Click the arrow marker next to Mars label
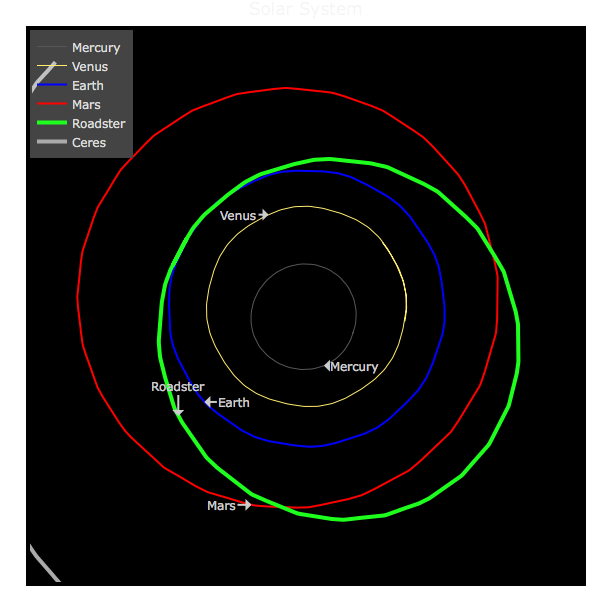This screenshot has height=612, width=612. click(x=244, y=505)
